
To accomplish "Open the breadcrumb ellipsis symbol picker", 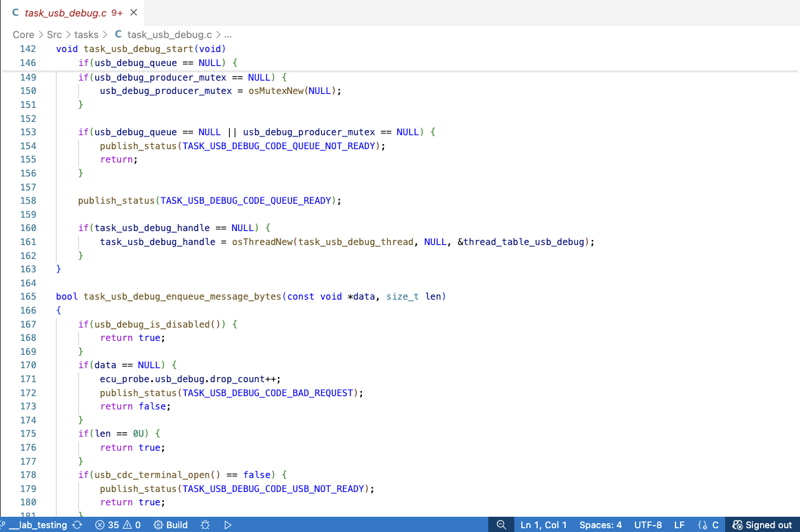I will tap(229, 35).
